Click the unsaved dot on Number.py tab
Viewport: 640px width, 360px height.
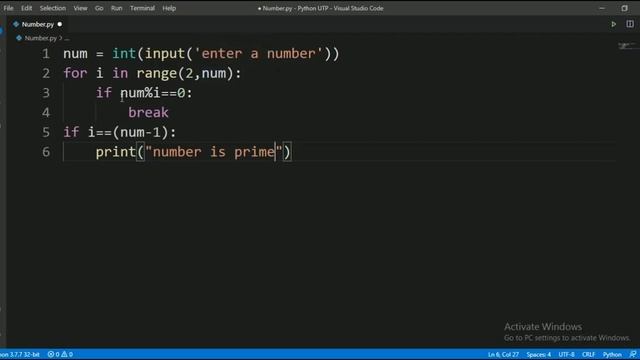tap(60, 24)
